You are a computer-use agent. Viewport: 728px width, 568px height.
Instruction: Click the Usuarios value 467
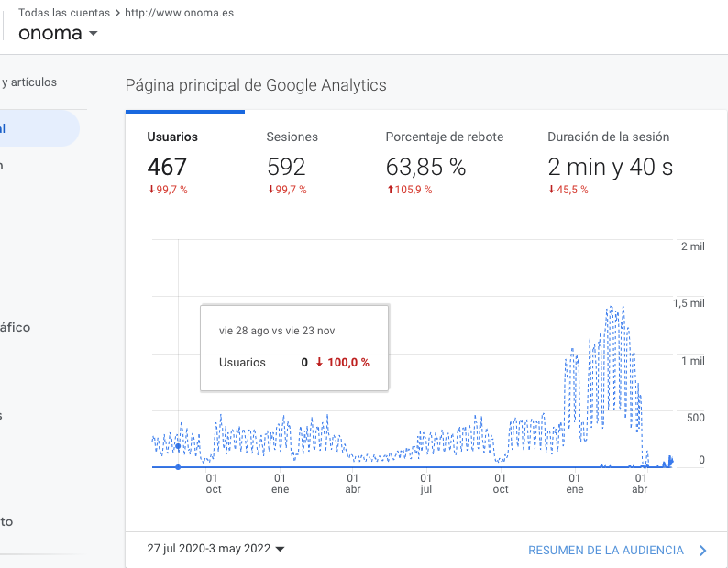(167, 167)
